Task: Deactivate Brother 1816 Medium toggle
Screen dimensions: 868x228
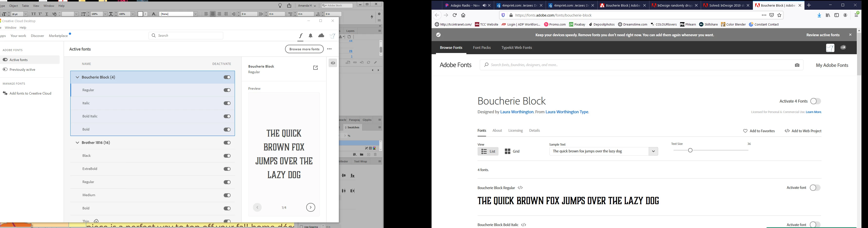Action: (x=227, y=195)
